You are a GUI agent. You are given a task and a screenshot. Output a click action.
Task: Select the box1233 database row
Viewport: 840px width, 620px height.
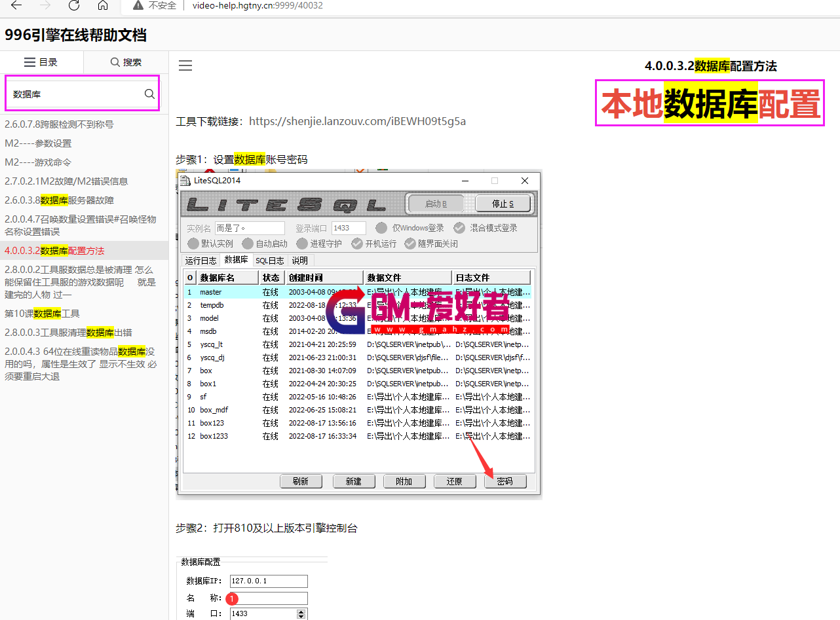pyautogui.click(x=358, y=436)
